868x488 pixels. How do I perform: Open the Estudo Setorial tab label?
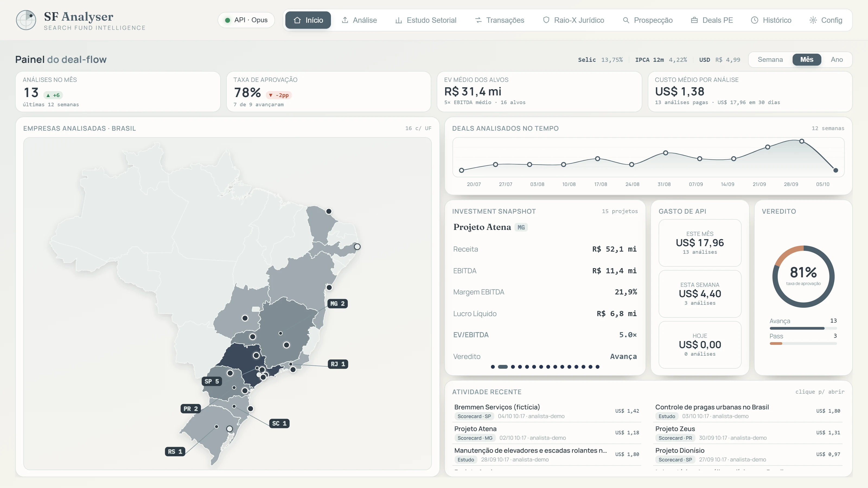click(432, 20)
